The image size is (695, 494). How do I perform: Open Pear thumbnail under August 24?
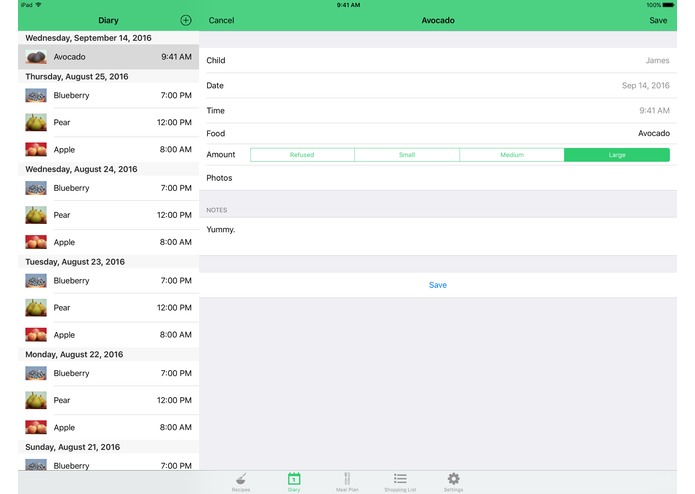click(36, 215)
